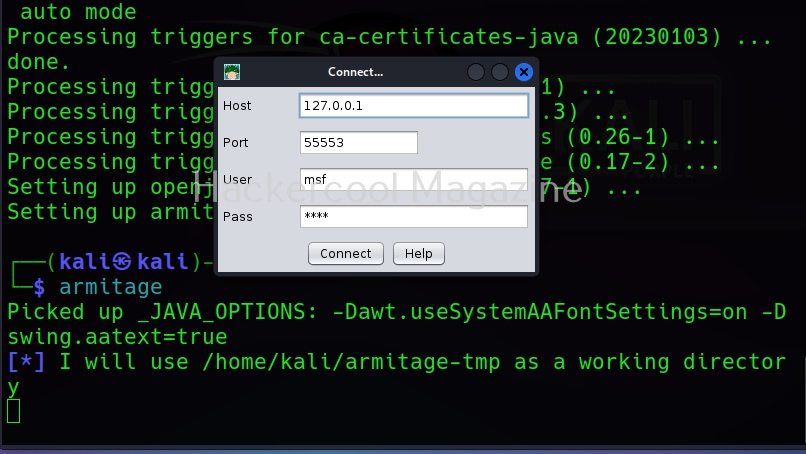Click 'Processing triggers for ca-certificates-java' line
Viewport: 806px width, 454px height.
[x=389, y=37]
